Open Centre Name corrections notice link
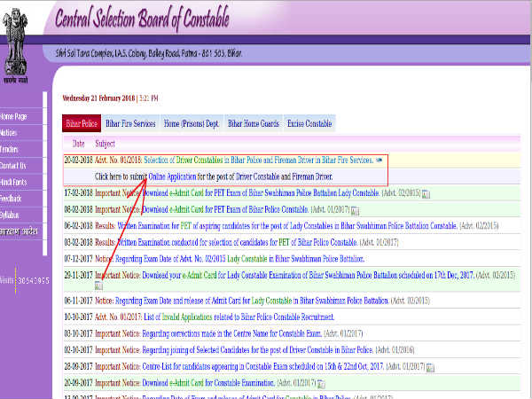This screenshot has height=399, width=532. point(231,333)
